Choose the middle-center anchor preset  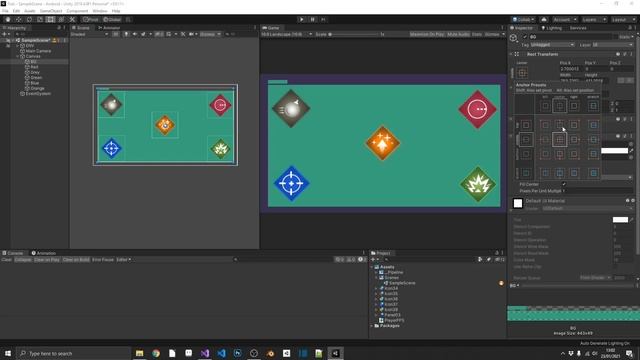click(x=560, y=140)
